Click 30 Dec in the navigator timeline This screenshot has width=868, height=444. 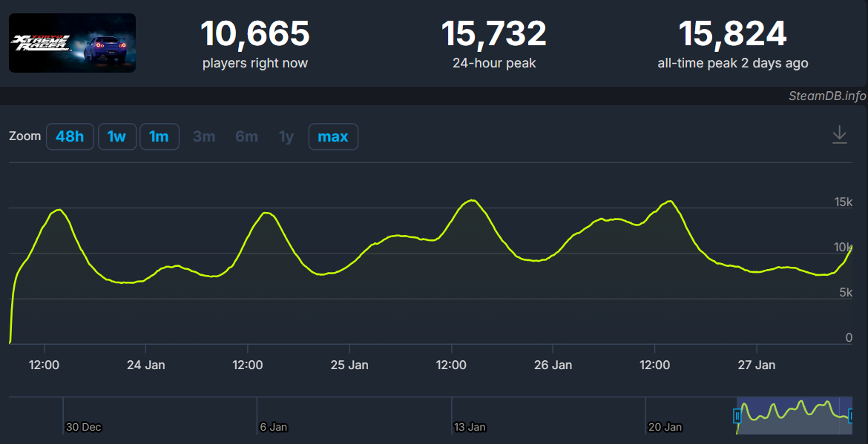(83, 427)
